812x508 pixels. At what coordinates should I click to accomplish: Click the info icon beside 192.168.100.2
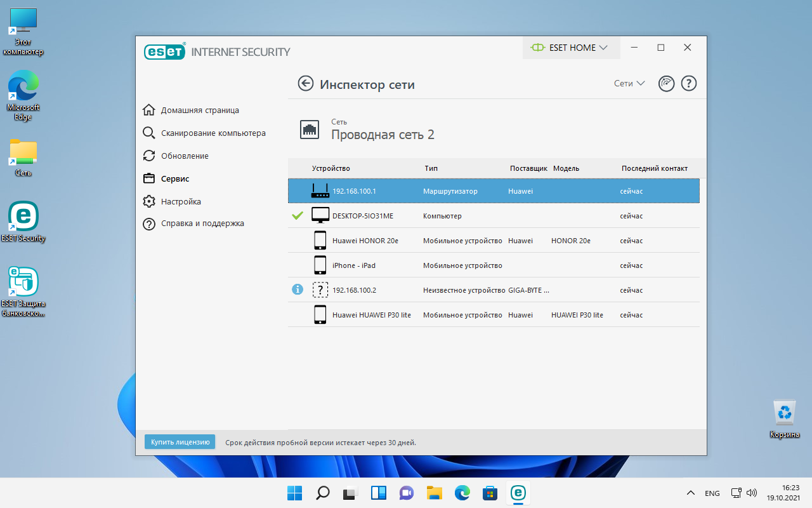click(x=298, y=289)
